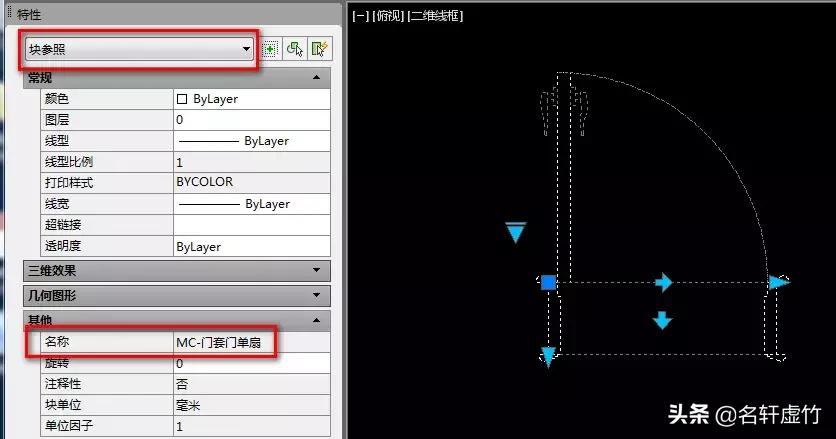The height and width of the screenshot is (439, 836).
Task: Click the 超链接 property label
Action: [63, 225]
